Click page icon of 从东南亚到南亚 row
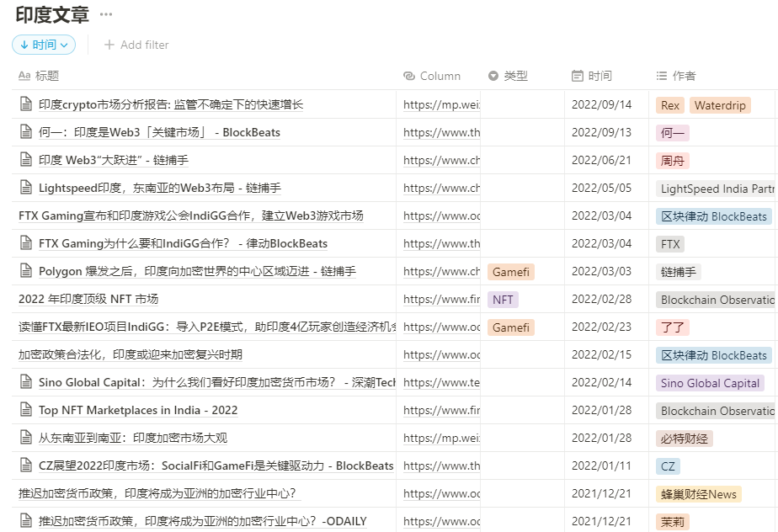 (26, 438)
